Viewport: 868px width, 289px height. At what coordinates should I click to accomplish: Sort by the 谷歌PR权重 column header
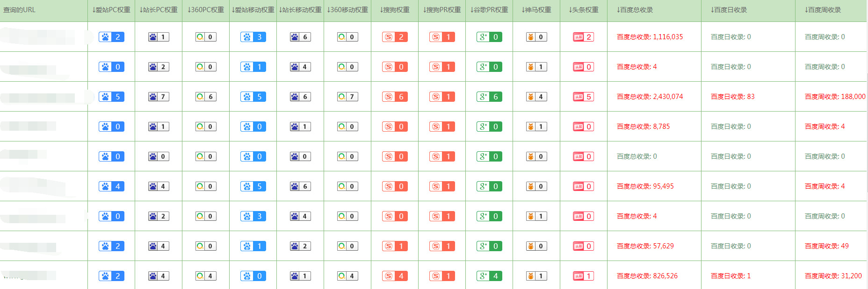point(489,10)
